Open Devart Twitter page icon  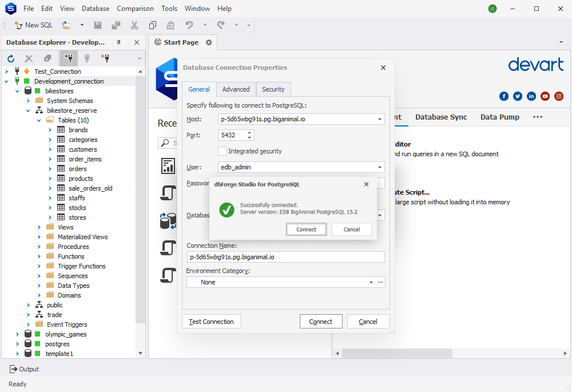click(x=518, y=96)
